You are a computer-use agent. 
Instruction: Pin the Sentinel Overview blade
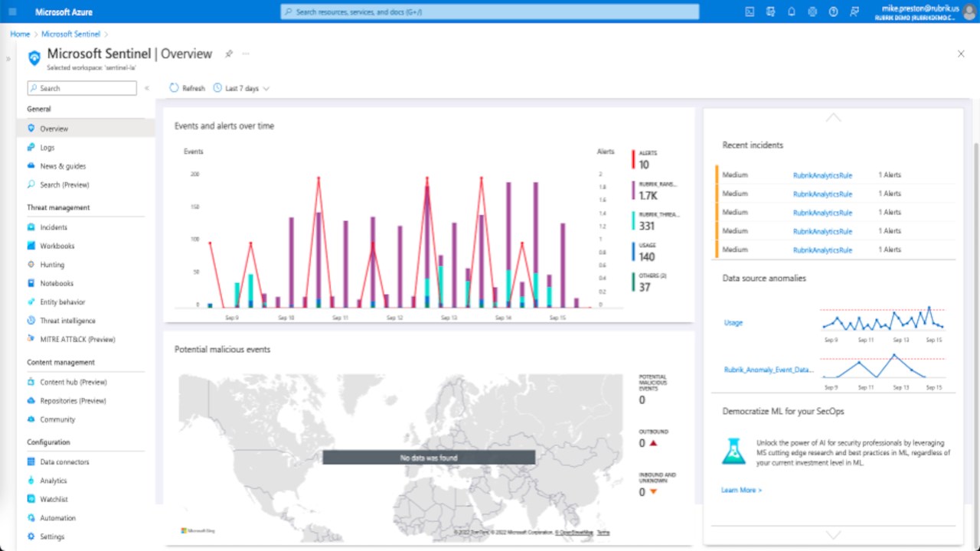click(228, 54)
